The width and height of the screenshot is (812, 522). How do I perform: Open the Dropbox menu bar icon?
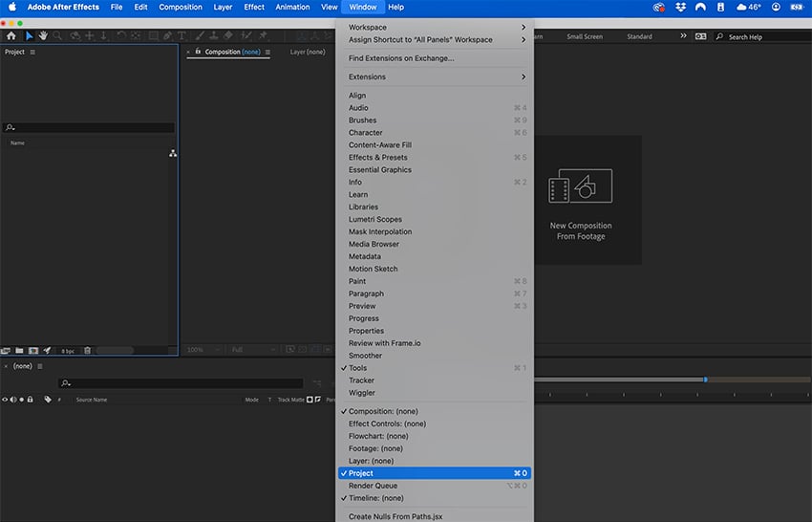click(x=680, y=8)
